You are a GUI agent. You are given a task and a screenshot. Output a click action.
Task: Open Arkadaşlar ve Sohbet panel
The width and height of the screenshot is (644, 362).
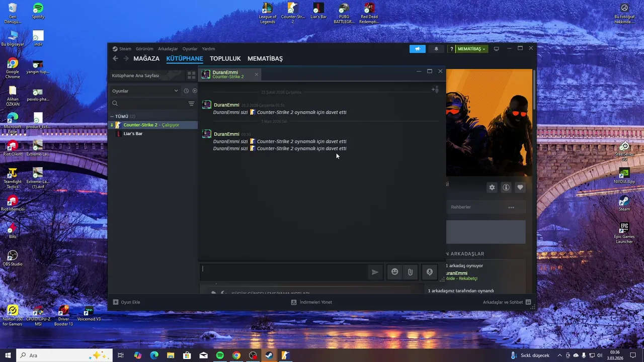click(x=507, y=302)
